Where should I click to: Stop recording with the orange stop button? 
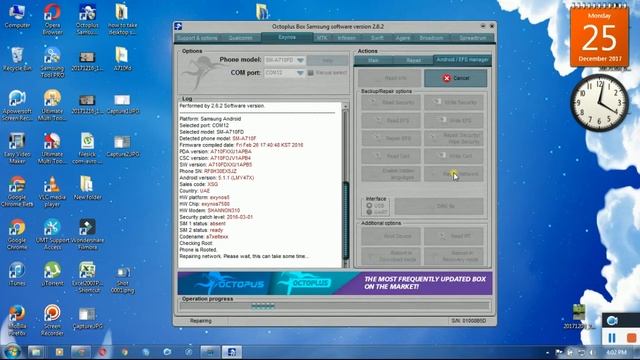[631, 338]
